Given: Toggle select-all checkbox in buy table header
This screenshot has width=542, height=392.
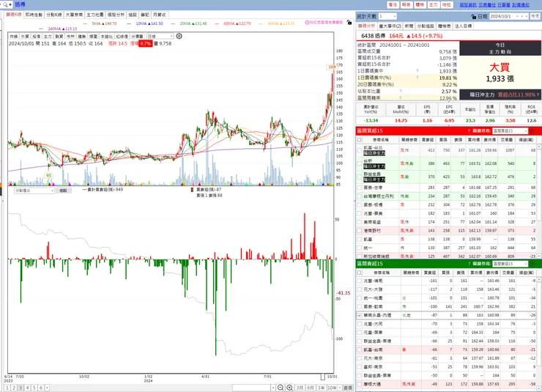Looking at the screenshot, I should coord(360,140).
